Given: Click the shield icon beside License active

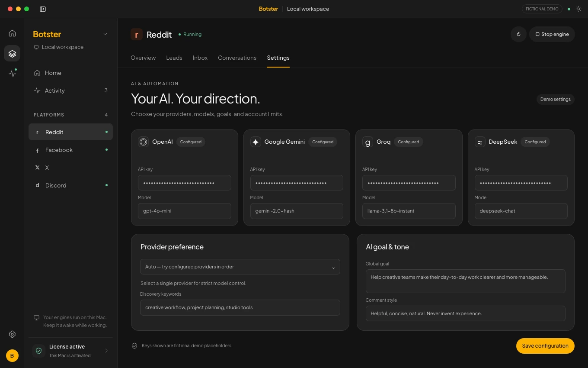Looking at the screenshot, I should 39,351.
